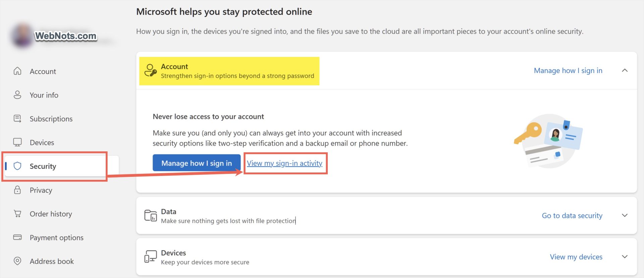644x278 pixels.
Task: Click the Address book location pin icon
Action: coord(17,261)
